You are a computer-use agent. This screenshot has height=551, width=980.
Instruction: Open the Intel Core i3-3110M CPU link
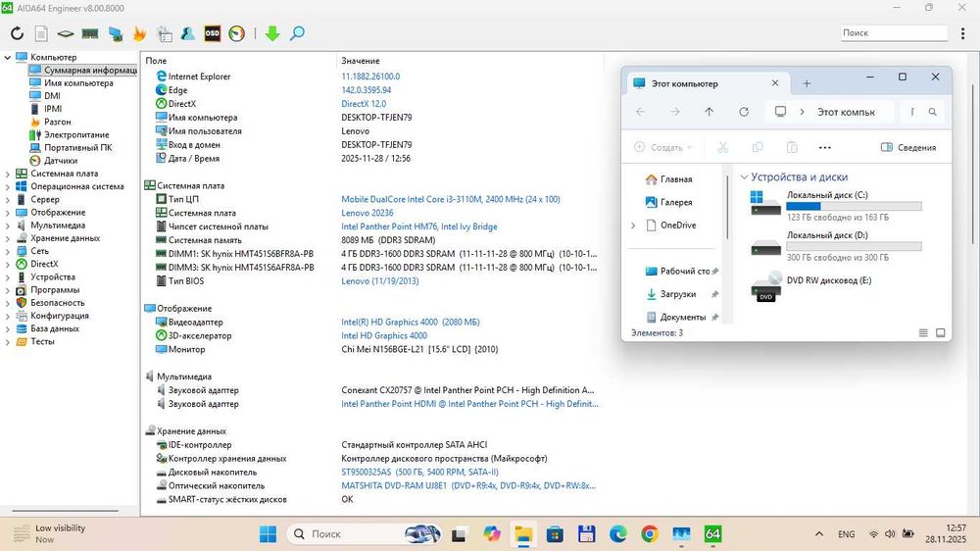pos(451,199)
